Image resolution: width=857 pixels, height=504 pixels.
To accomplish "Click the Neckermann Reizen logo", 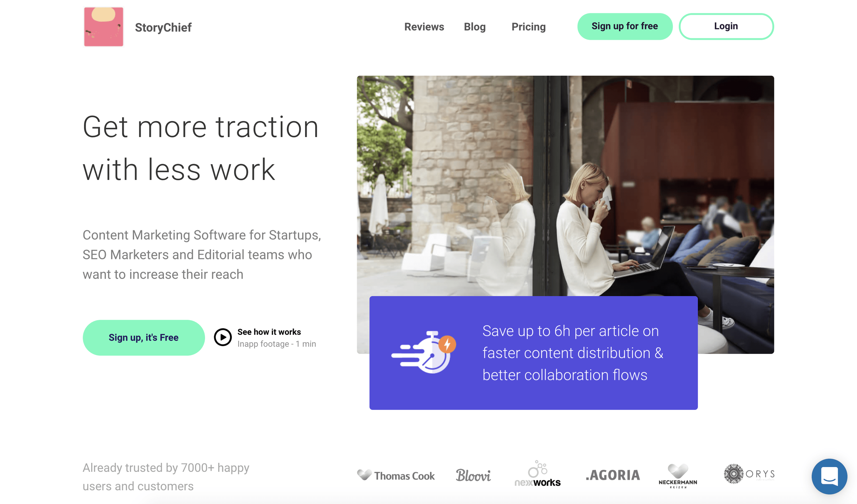I will point(678,476).
